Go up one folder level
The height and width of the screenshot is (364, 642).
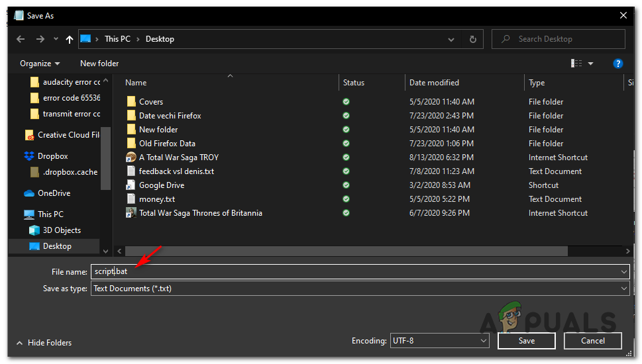(x=69, y=39)
